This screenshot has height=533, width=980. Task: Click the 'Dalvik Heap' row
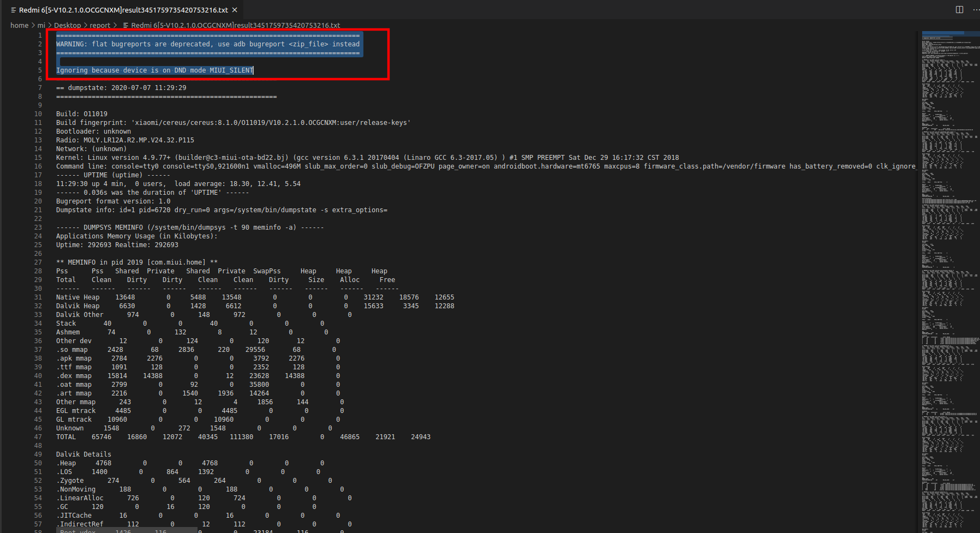coord(255,306)
